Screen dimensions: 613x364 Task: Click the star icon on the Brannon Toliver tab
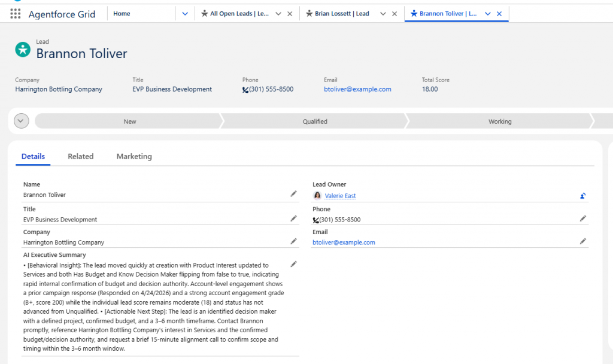[x=414, y=14]
